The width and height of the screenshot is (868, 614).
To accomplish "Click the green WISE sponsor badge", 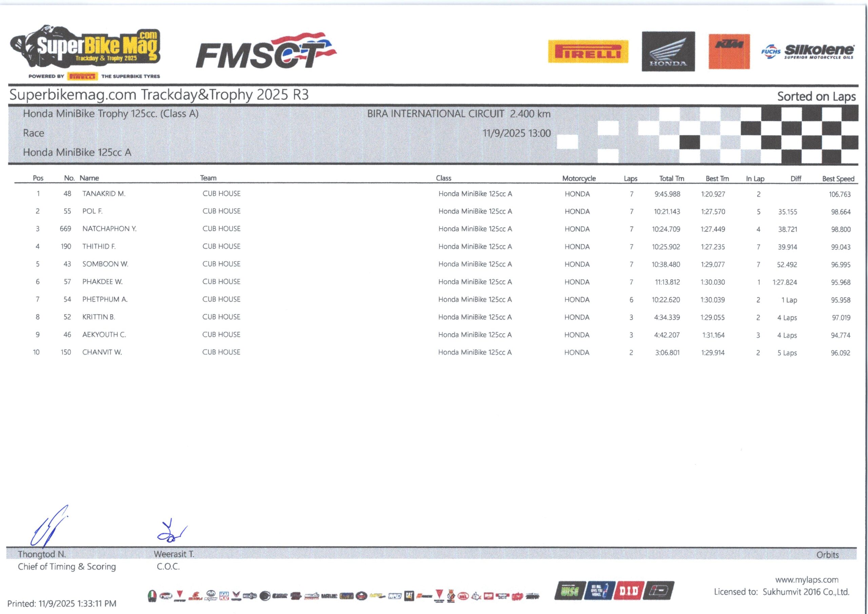I will click(570, 591).
